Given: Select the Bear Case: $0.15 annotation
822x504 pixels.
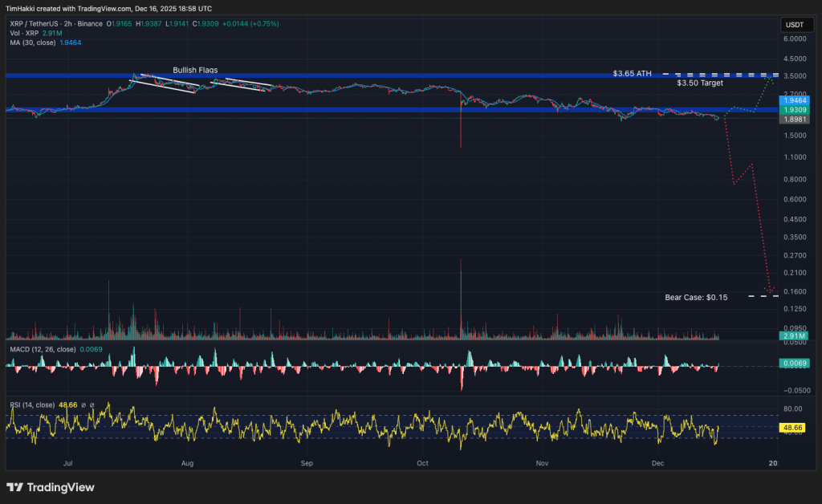Looking at the screenshot, I should [696, 297].
